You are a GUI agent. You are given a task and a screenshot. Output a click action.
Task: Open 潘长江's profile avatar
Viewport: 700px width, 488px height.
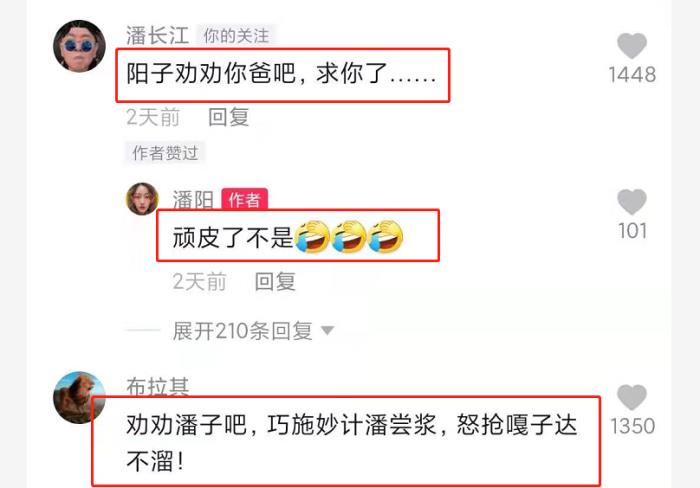79,46
